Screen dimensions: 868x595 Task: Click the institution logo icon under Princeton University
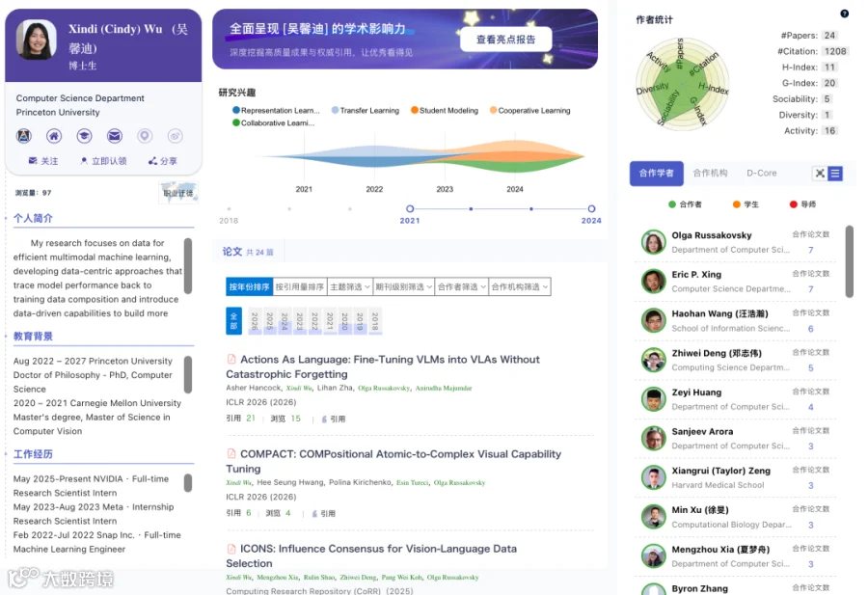(24, 136)
